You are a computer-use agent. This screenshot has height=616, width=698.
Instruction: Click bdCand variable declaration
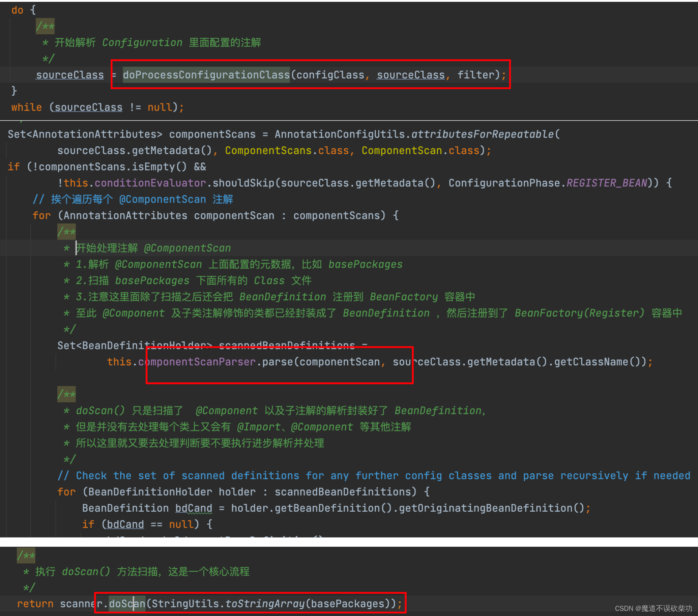point(193,508)
